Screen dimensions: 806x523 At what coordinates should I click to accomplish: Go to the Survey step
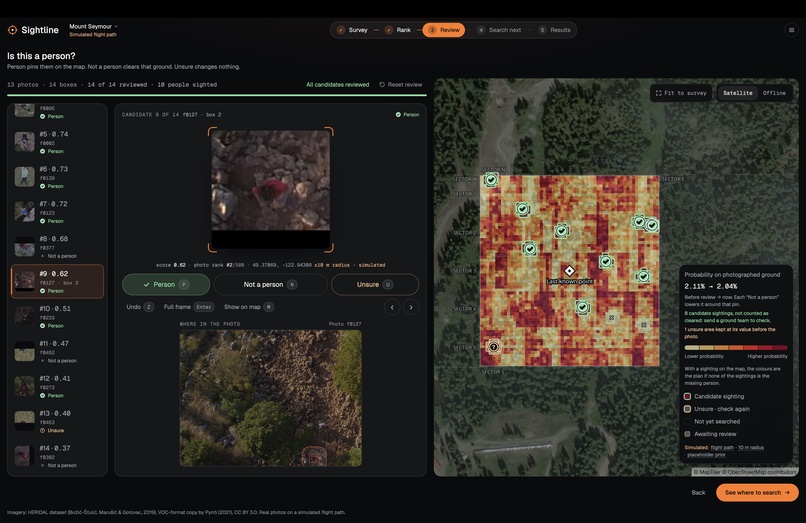click(352, 30)
